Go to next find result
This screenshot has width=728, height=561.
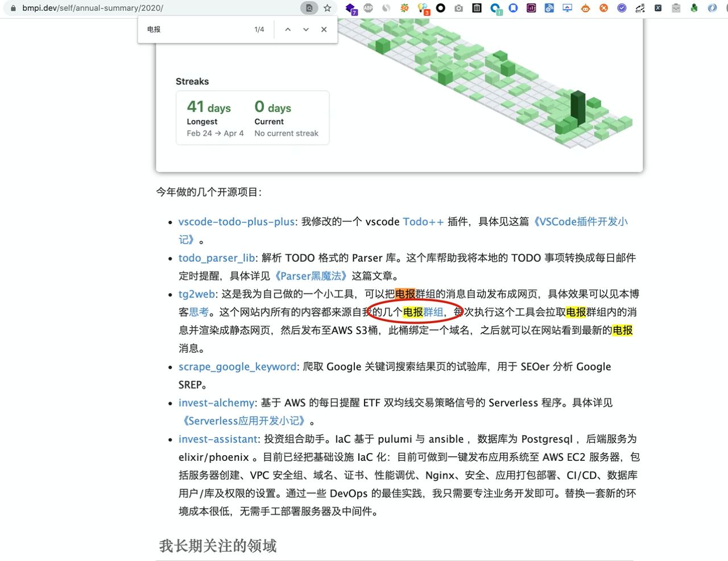click(x=306, y=30)
